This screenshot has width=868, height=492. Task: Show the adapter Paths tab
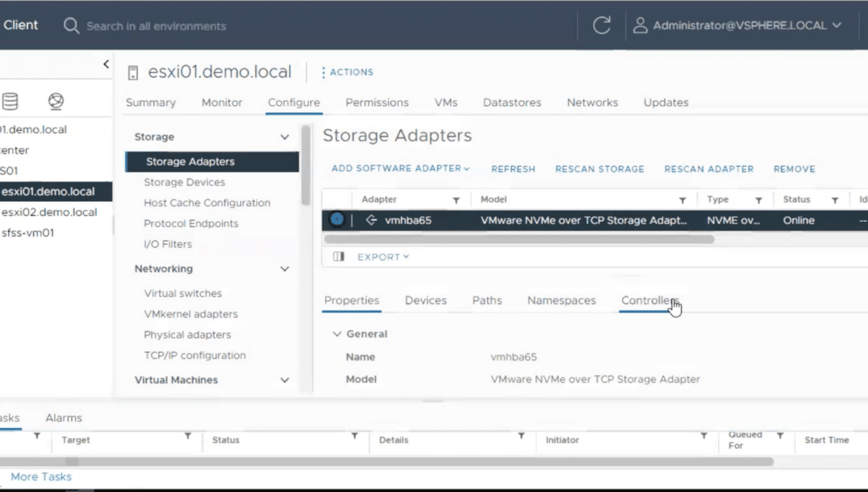click(487, 301)
